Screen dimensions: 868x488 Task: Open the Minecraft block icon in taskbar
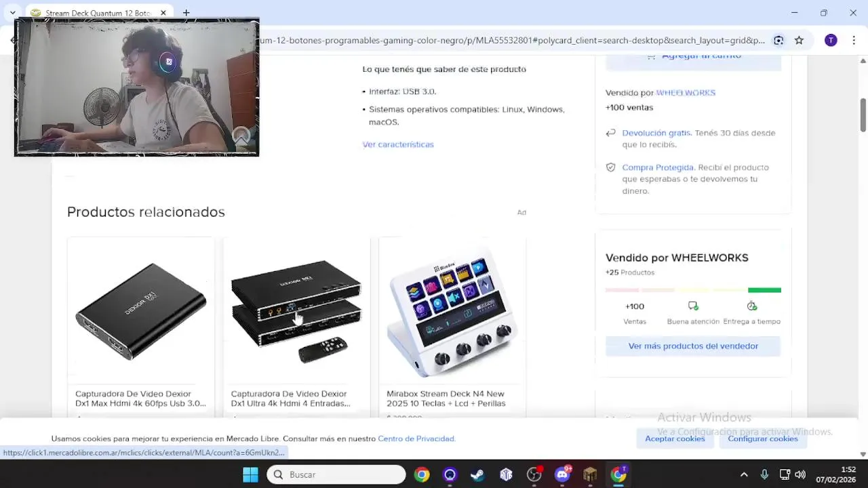point(590,474)
